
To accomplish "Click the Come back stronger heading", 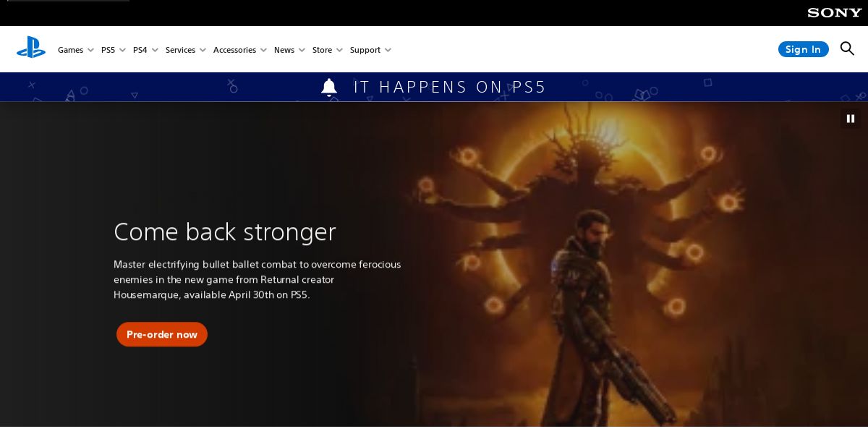I will coord(225,231).
